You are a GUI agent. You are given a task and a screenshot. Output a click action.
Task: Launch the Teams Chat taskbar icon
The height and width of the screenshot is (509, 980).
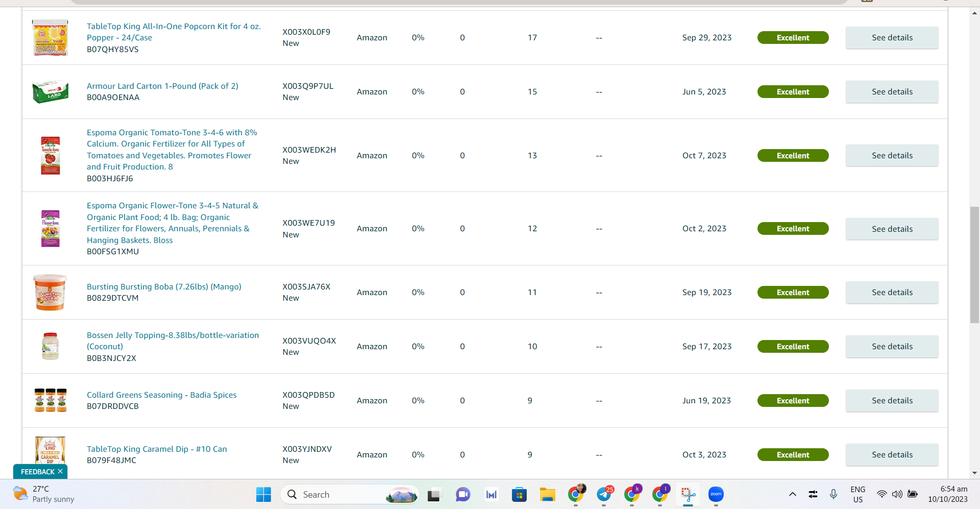point(463,494)
